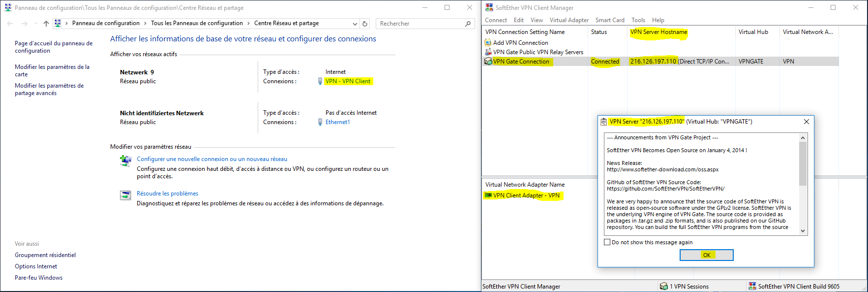Viewport: 868px width, 292px height.
Task: Open the Smart Card menu
Action: coord(610,20)
